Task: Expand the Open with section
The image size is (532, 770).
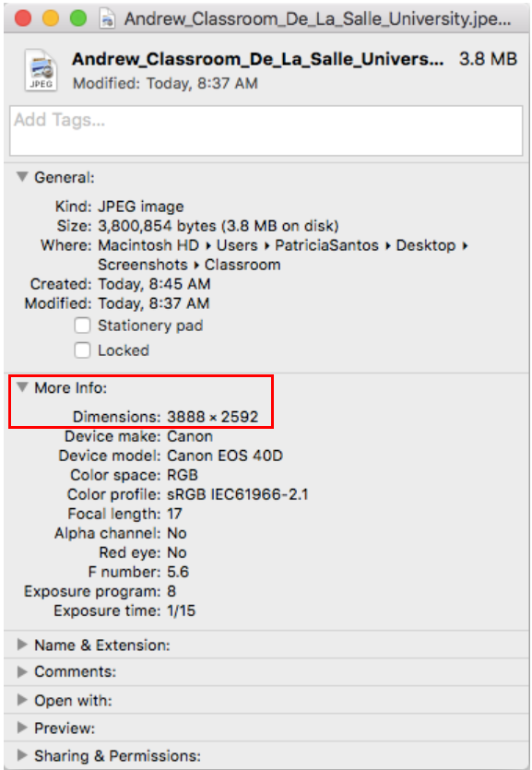Action: point(20,700)
